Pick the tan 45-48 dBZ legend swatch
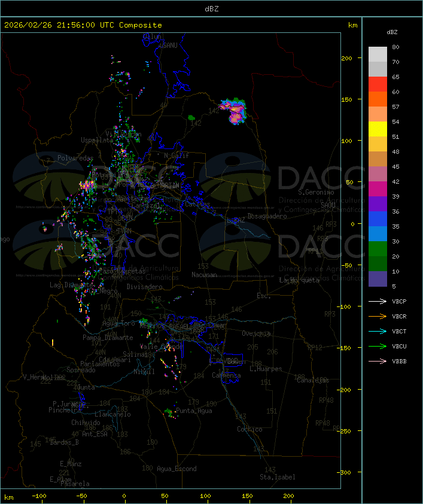This screenshot has width=423, height=504. [x=378, y=159]
